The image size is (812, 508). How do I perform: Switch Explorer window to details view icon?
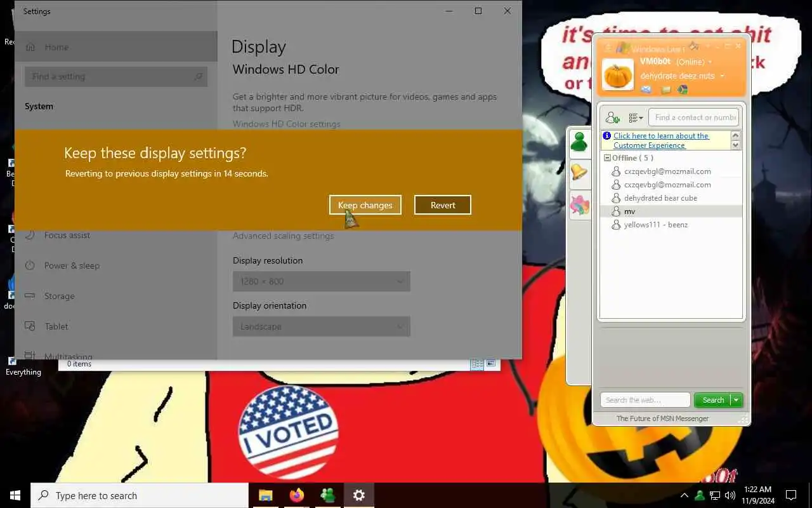477,364
